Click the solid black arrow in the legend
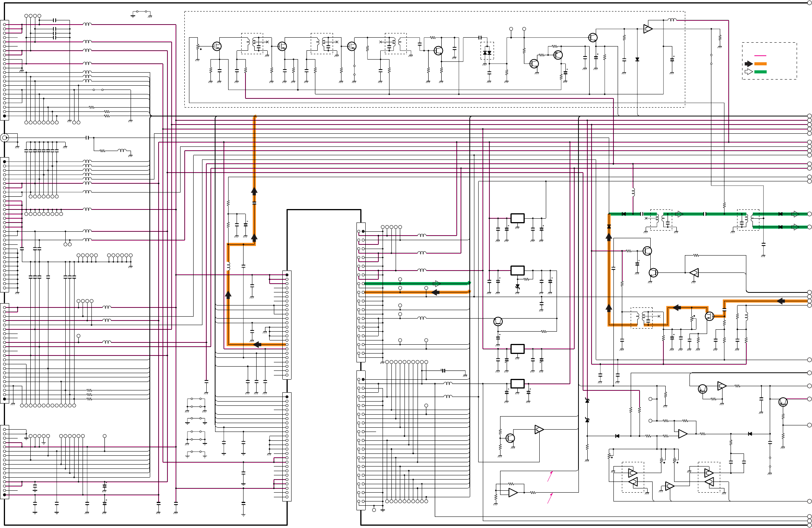Screen dimensions: 812x528 click(x=749, y=64)
